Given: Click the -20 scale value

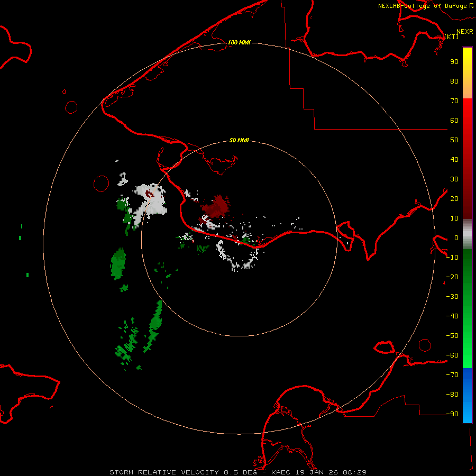Looking at the screenshot, I should tap(452, 277).
